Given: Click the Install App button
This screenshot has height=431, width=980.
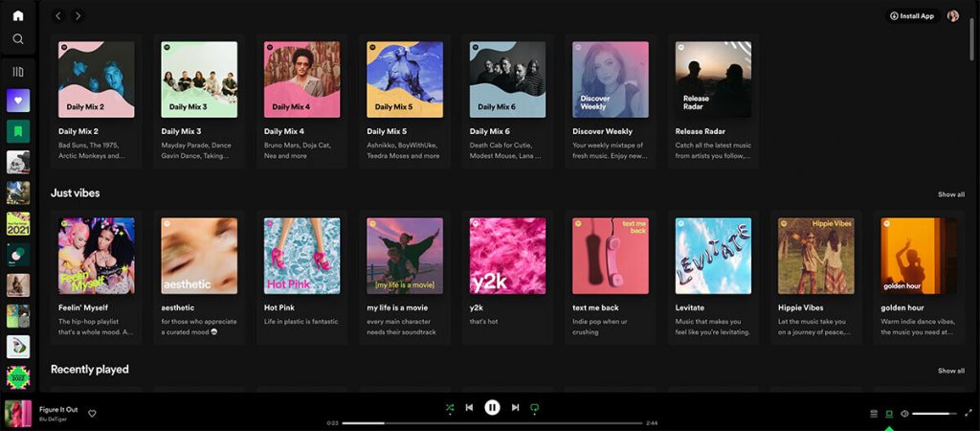Looking at the screenshot, I should click(911, 15).
